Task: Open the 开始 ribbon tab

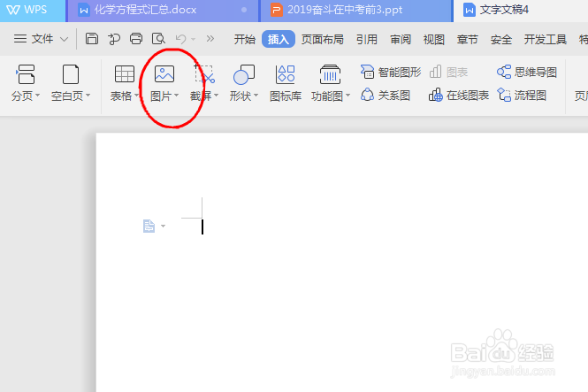Action: click(x=245, y=40)
